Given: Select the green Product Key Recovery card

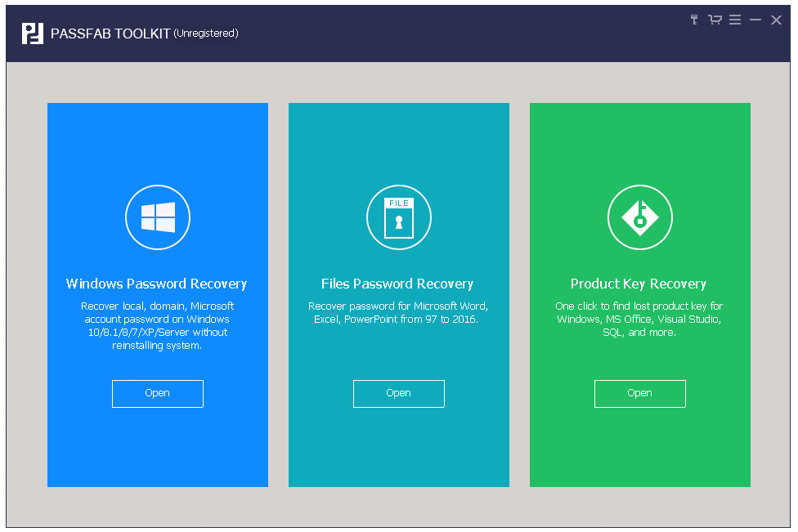Looking at the screenshot, I should (639, 449).
